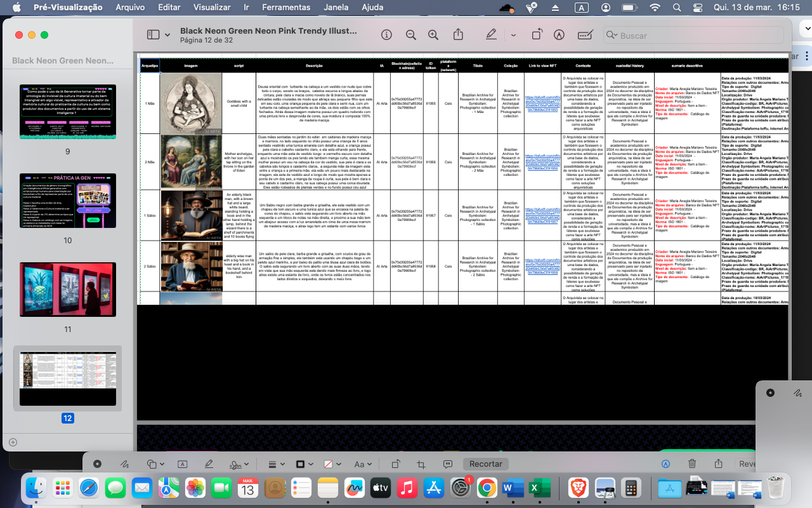The height and width of the screenshot is (508, 812).
Task: Toggle the Markup toolbar icon
Action: [559, 35]
